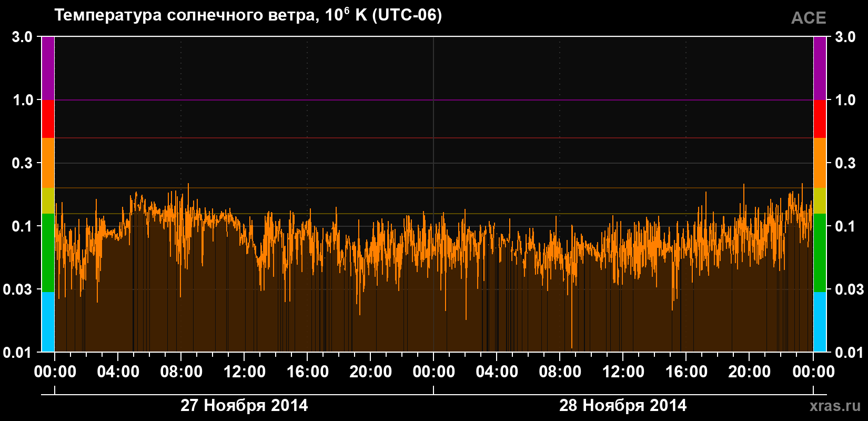Screen dimensions: 868x421
Task: Click the 0.3 label on left axis
Action: tap(22, 163)
